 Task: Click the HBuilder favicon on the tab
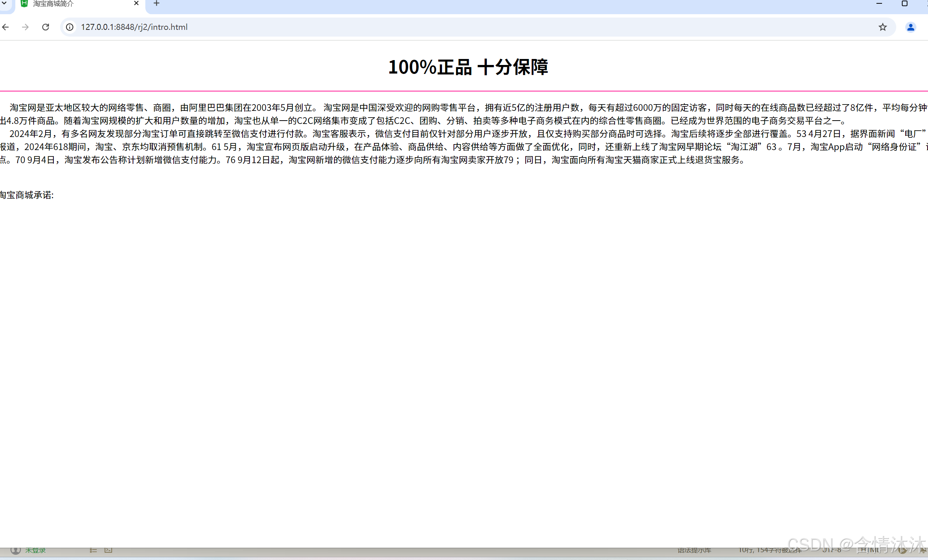coord(24,3)
